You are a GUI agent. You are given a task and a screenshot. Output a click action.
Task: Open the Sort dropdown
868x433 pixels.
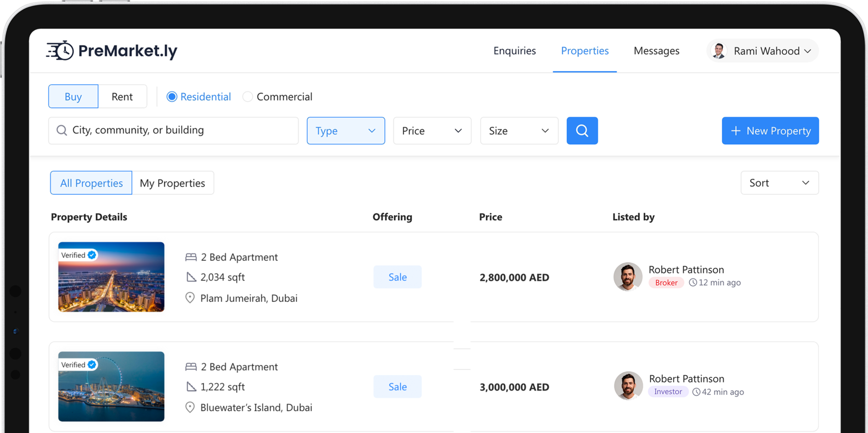point(779,183)
